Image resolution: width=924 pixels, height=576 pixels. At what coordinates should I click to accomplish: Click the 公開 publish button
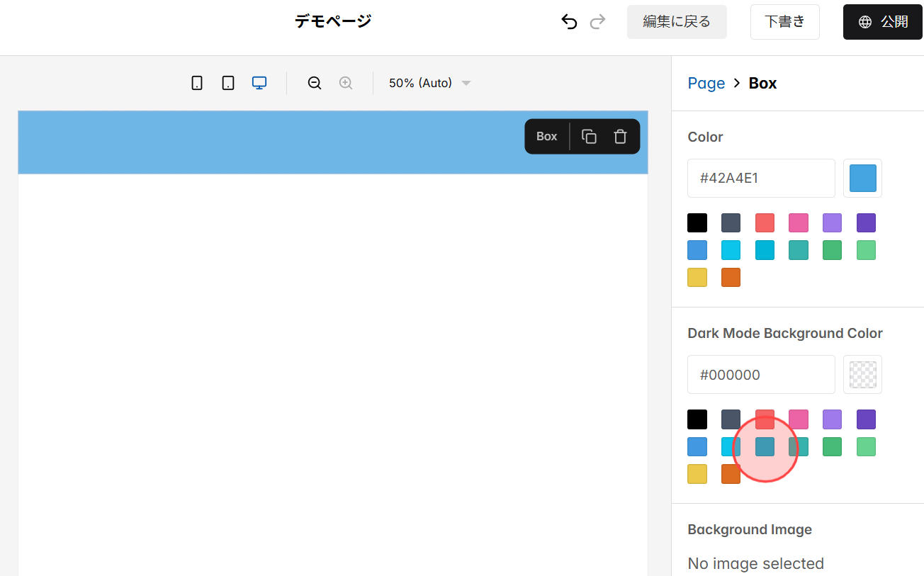point(883,21)
